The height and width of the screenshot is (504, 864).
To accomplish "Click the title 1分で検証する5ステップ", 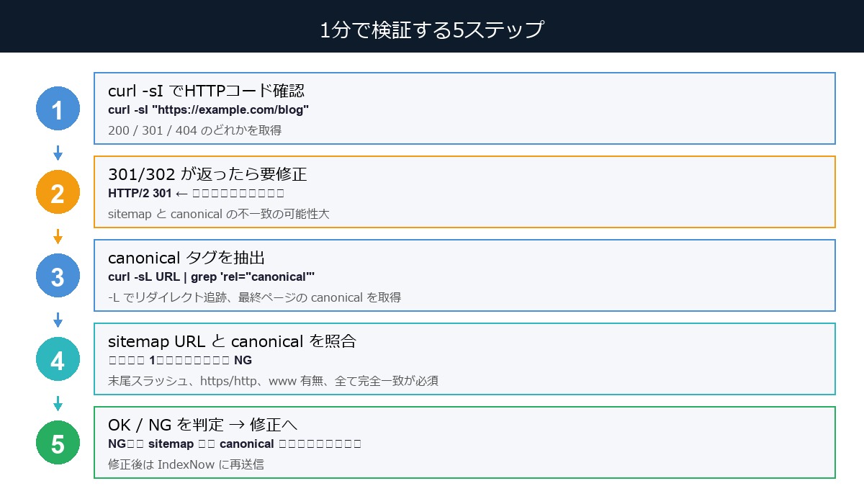I will [x=432, y=29].
